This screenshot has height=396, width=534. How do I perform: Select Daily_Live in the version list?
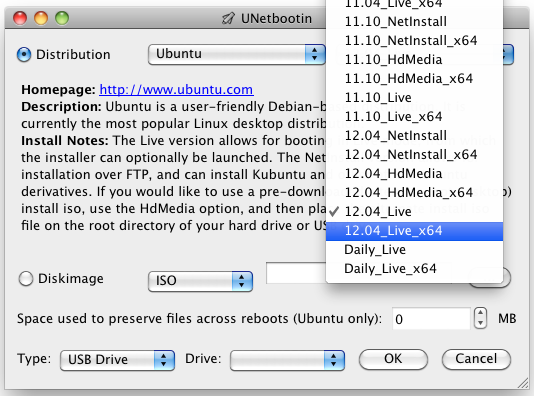[414, 250]
